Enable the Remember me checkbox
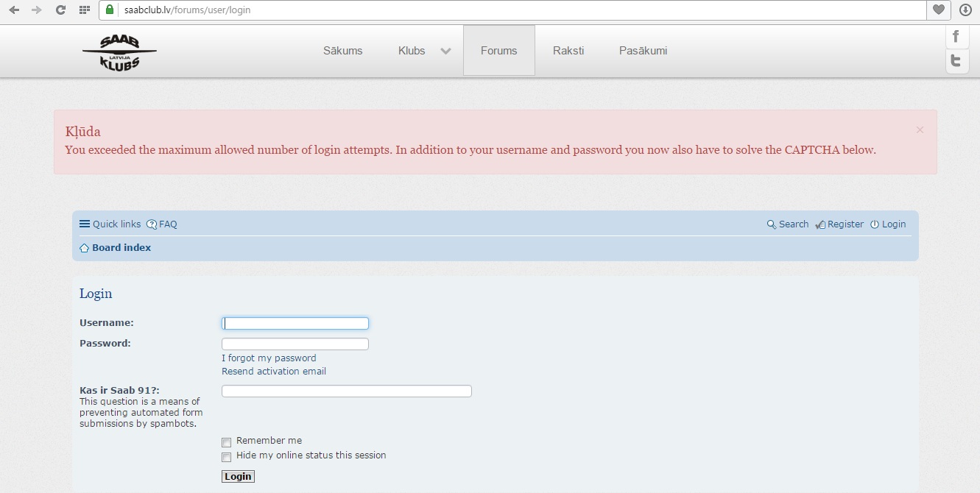Viewport: 980px width, 493px height. tap(227, 442)
